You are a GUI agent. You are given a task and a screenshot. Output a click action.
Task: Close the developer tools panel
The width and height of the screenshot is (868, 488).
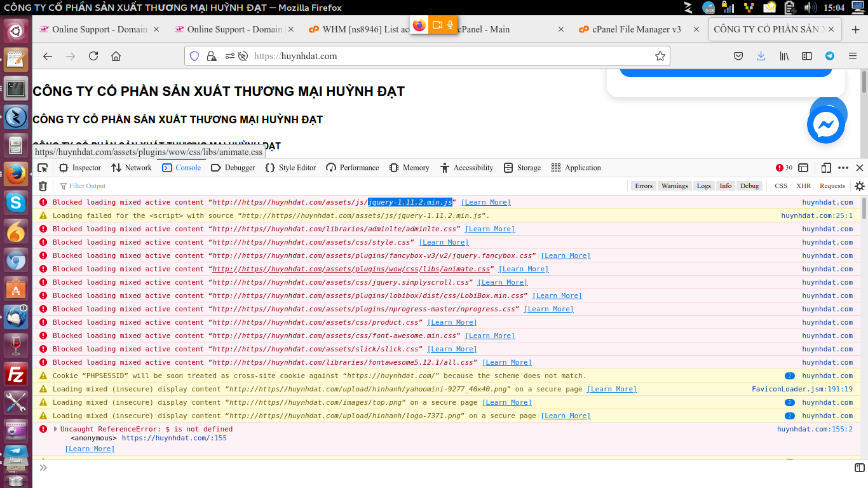tap(860, 168)
